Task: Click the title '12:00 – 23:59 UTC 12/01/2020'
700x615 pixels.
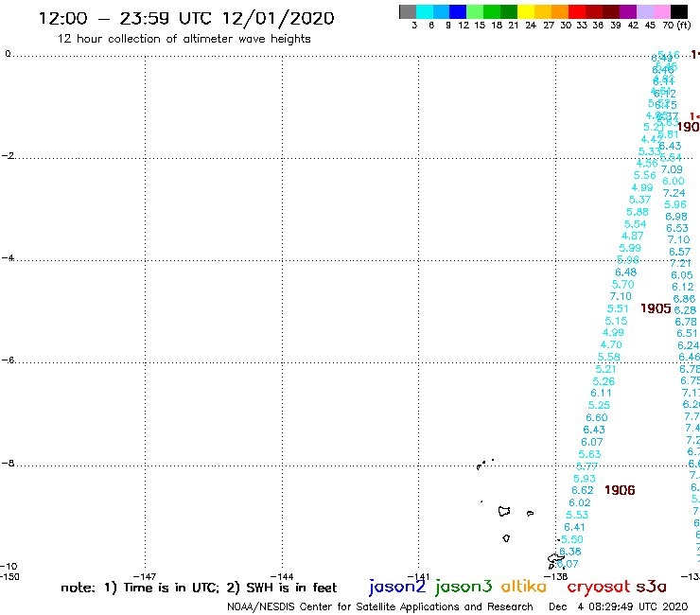Action: point(186,18)
